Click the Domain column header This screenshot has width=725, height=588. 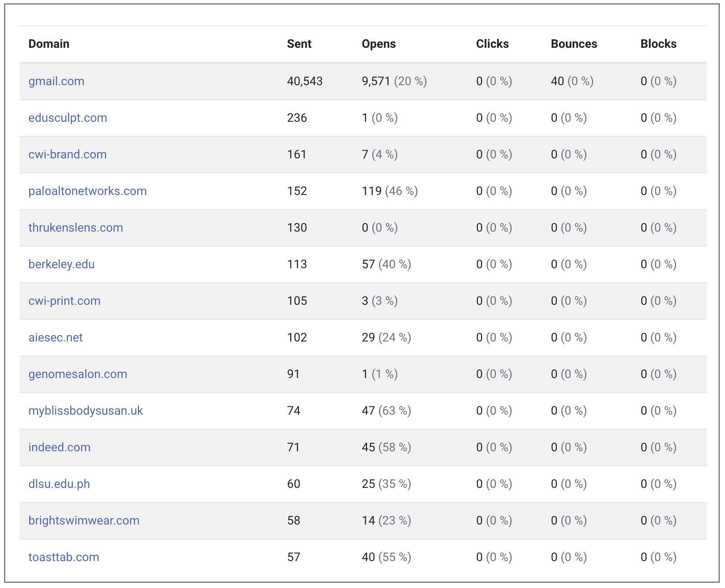pyautogui.click(x=49, y=44)
